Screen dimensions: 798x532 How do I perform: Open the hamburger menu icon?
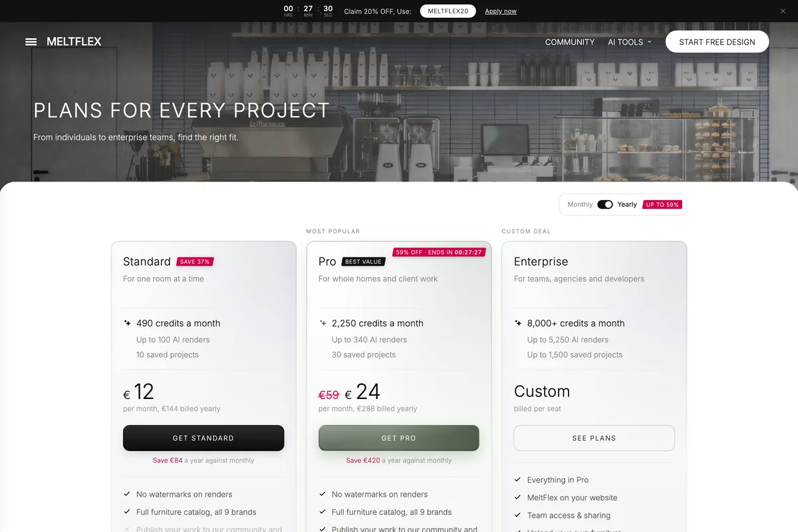(x=31, y=42)
